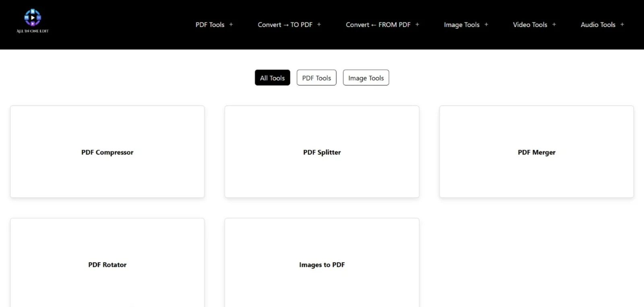Open the Convert → TO PDF menu

(x=285, y=25)
